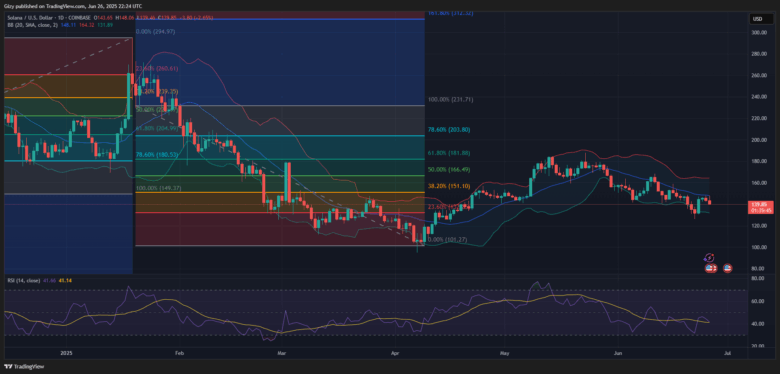The height and width of the screenshot is (374, 780).
Task: Click the leftmost US flag economic event marker
Action: click(708, 268)
